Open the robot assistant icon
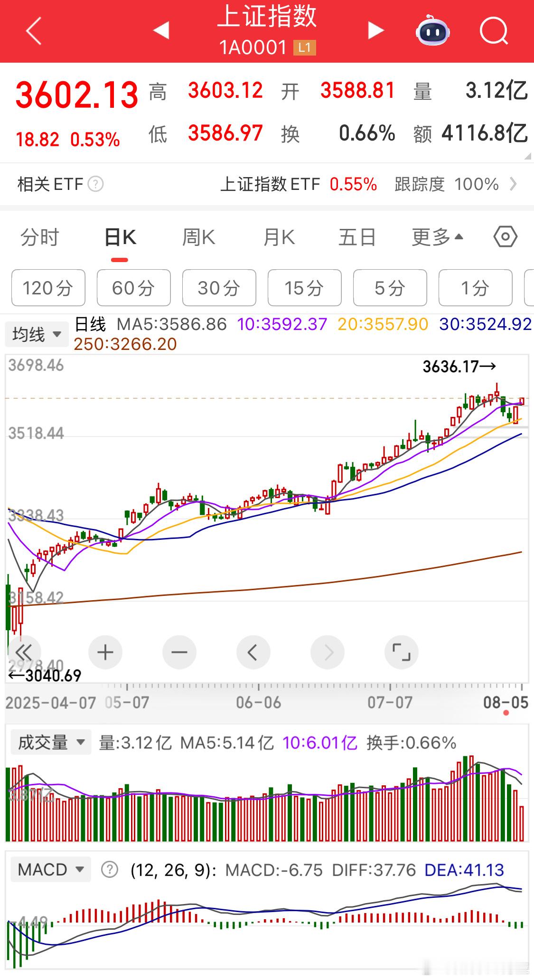The height and width of the screenshot is (980, 534). [432, 31]
